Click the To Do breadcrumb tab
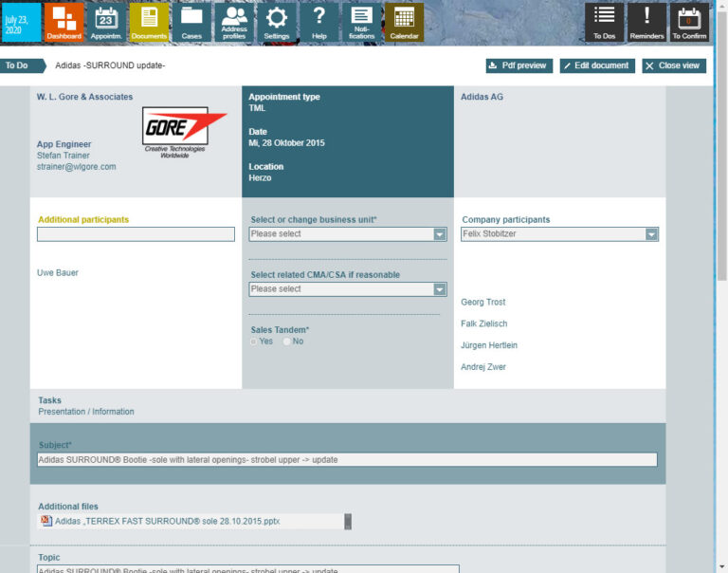 23,65
